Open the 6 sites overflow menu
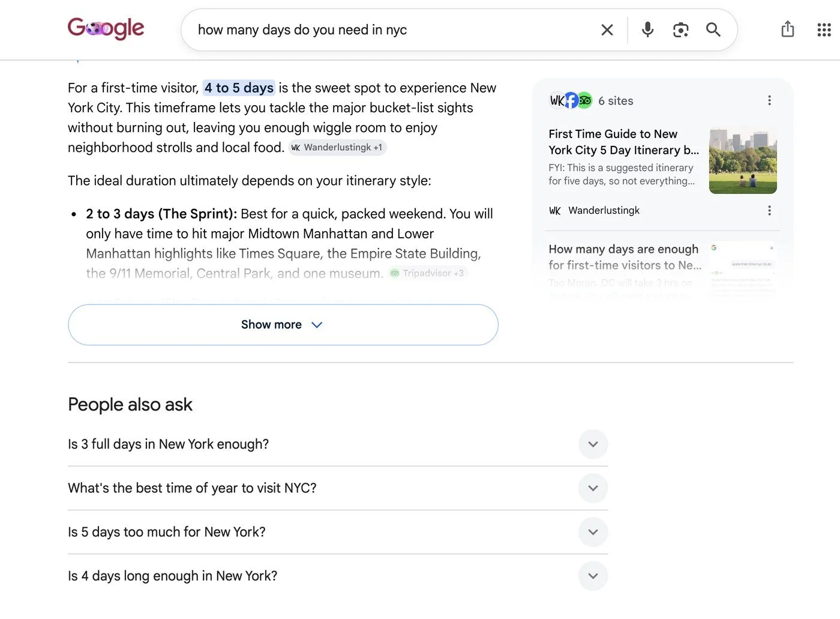The width and height of the screenshot is (840, 619). click(769, 100)
